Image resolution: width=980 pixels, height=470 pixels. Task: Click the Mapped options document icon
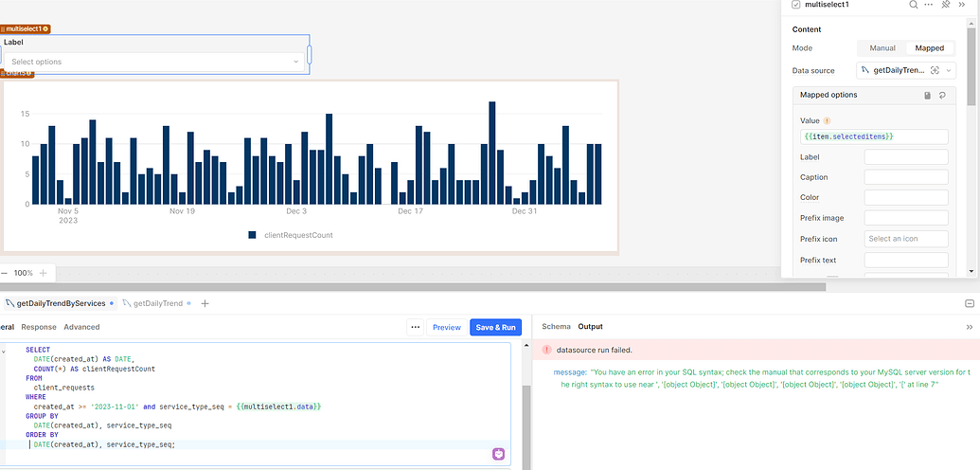[928, 95]
